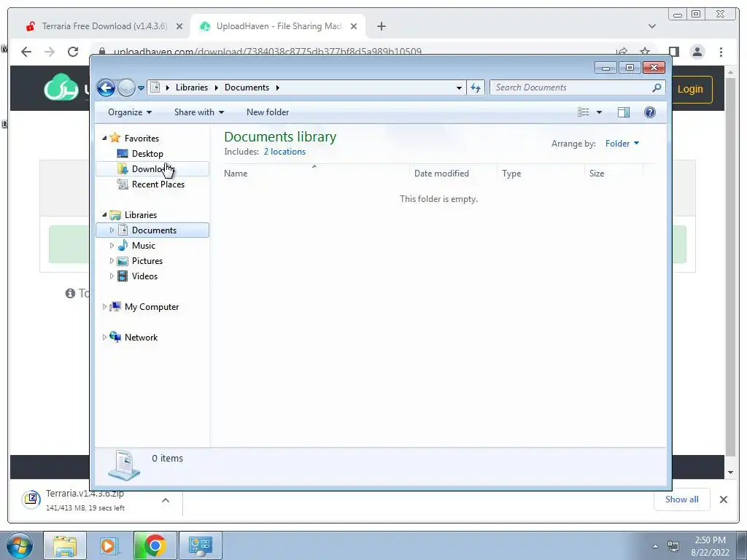This screenshot has width=747, height=560.
Task: Change your view icon in toolbar
Action: coord(584,112)
